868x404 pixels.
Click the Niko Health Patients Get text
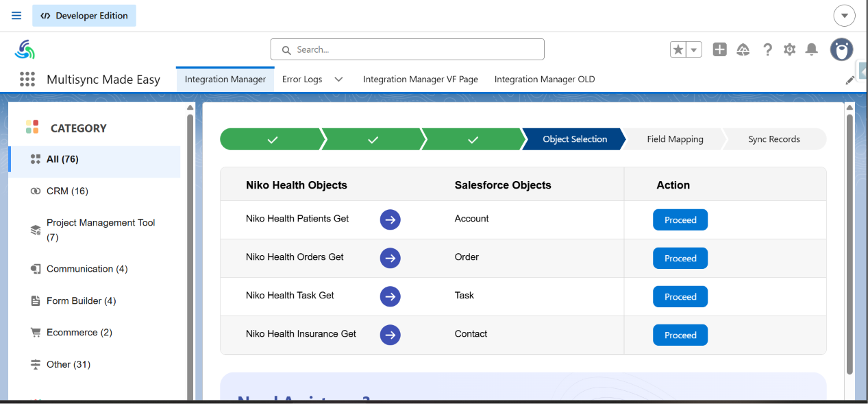(x=297, y=219)
